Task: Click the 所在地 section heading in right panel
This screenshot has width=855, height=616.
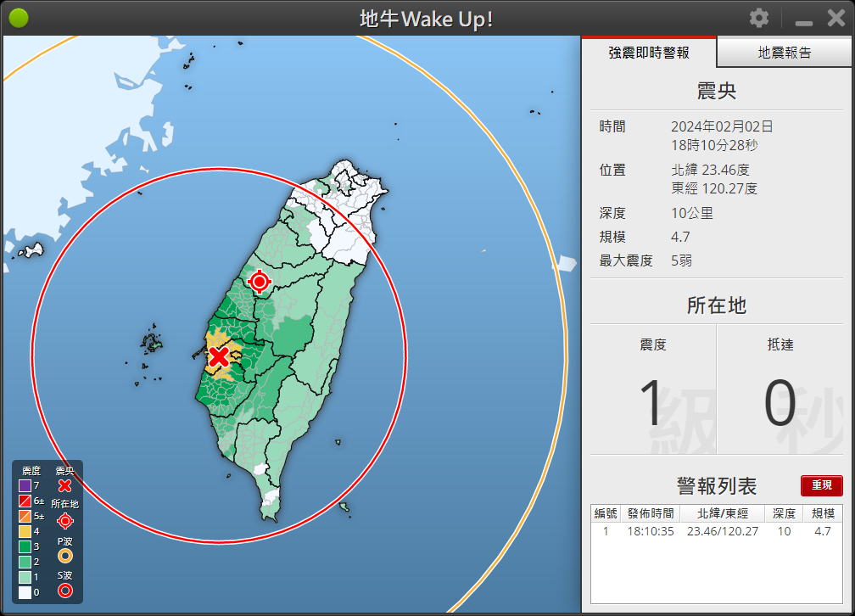Action: click(717, 305)
